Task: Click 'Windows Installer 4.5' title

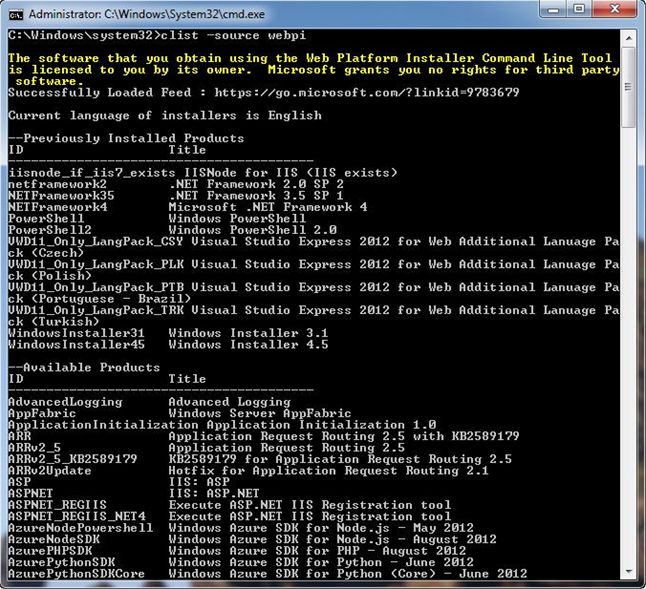Action: [x=248, y=344]
